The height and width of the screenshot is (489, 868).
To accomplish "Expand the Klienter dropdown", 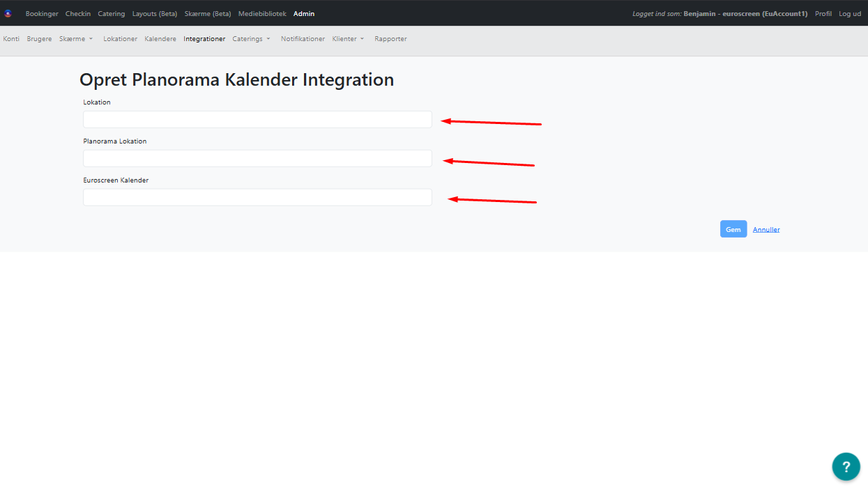I will pos(349,39).
